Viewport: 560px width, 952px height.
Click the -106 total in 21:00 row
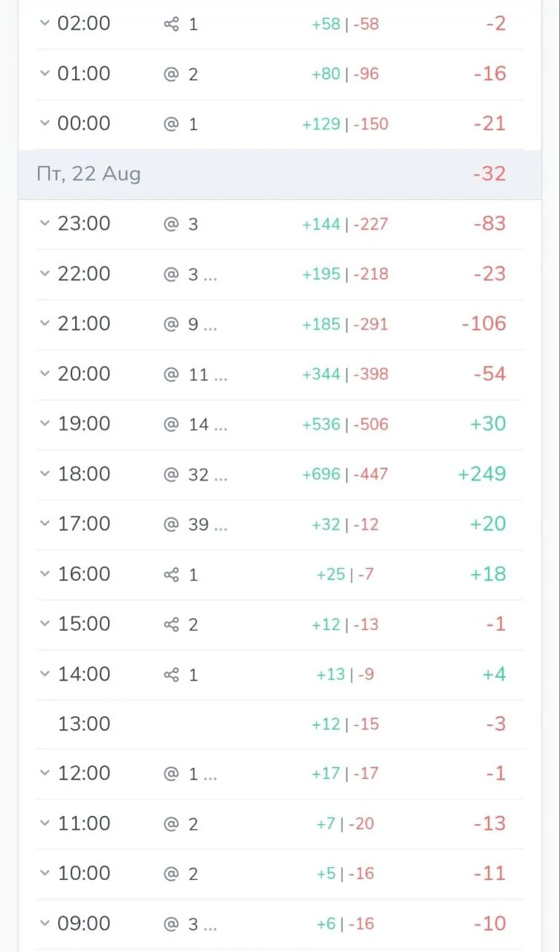(483, 324)
